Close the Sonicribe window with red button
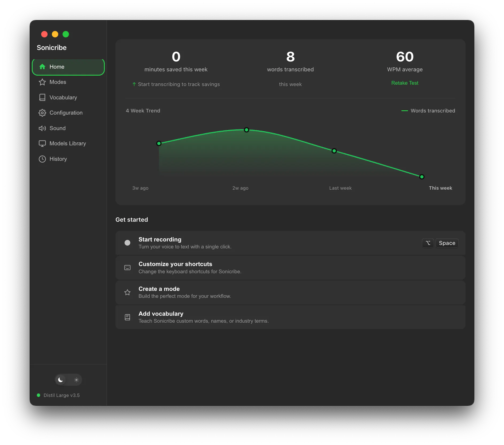 click(44, 34)
